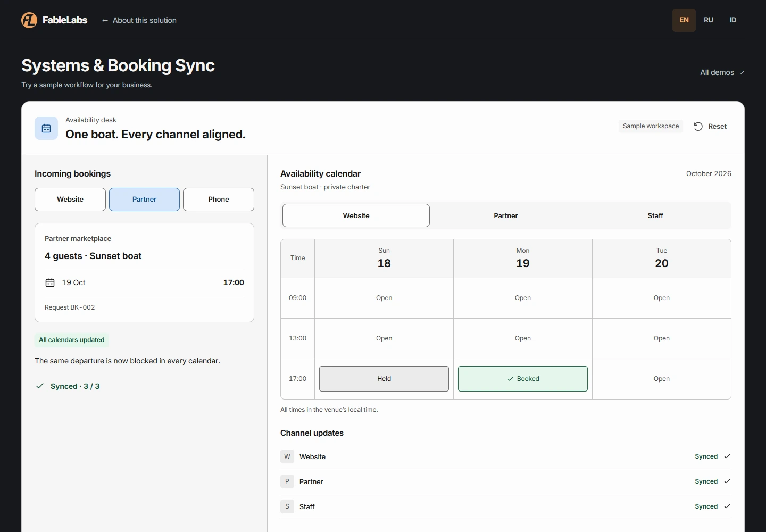Click the Open slot for Mon 19 at 13:00
Image resolution: width=766 pixels, height=532 pixels.
tap(523, 338)
